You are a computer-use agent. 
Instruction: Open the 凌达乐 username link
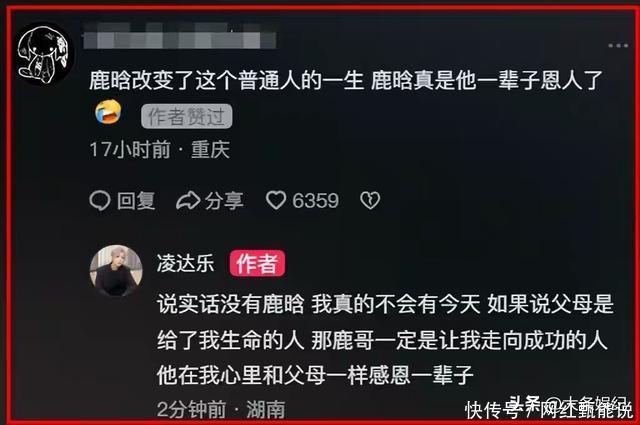coord(185,263)
